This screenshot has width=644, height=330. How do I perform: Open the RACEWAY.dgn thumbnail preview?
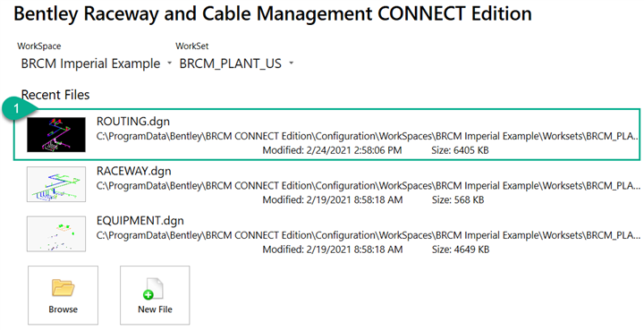[x=56, y=184]
